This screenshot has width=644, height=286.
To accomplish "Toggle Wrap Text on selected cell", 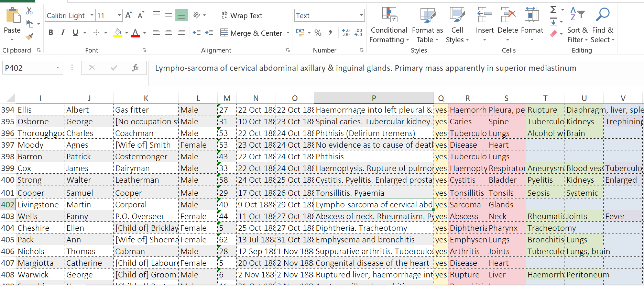I will pyautogui.click(x=242, y=16).
